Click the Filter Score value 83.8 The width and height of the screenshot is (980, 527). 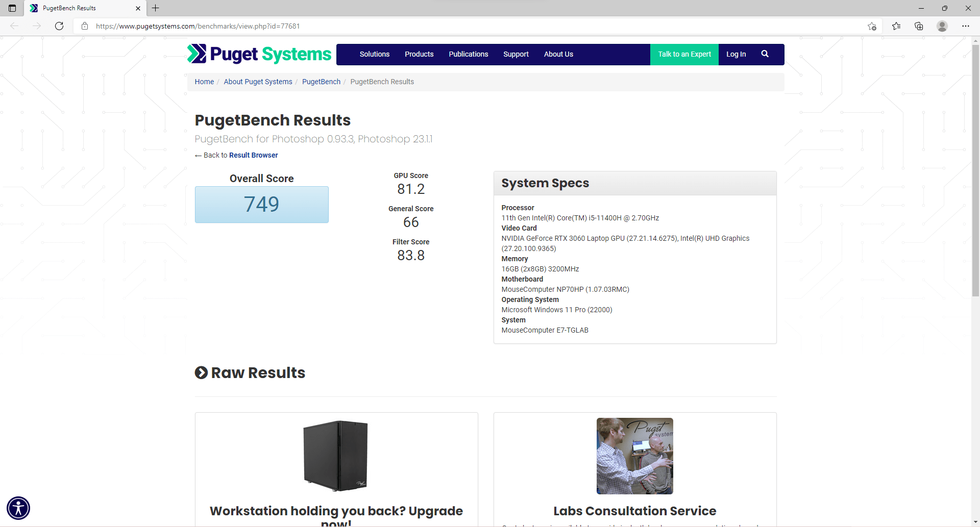point(411,256)
